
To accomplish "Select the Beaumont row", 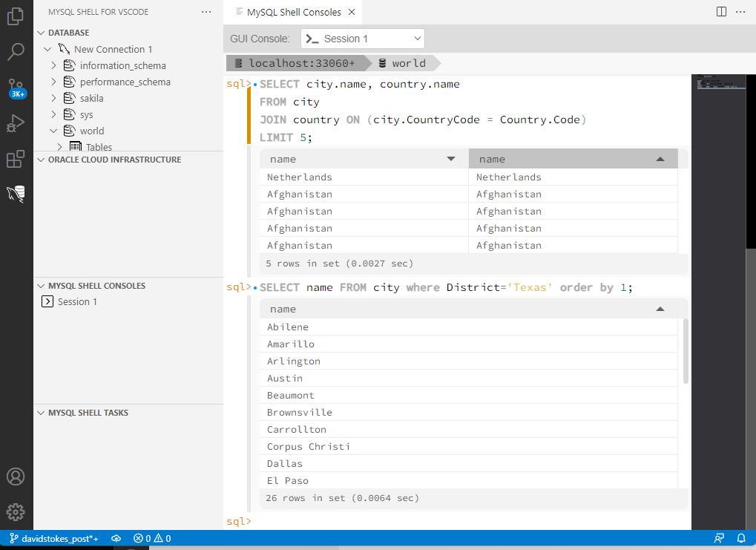I will click(x=469, y=395).
